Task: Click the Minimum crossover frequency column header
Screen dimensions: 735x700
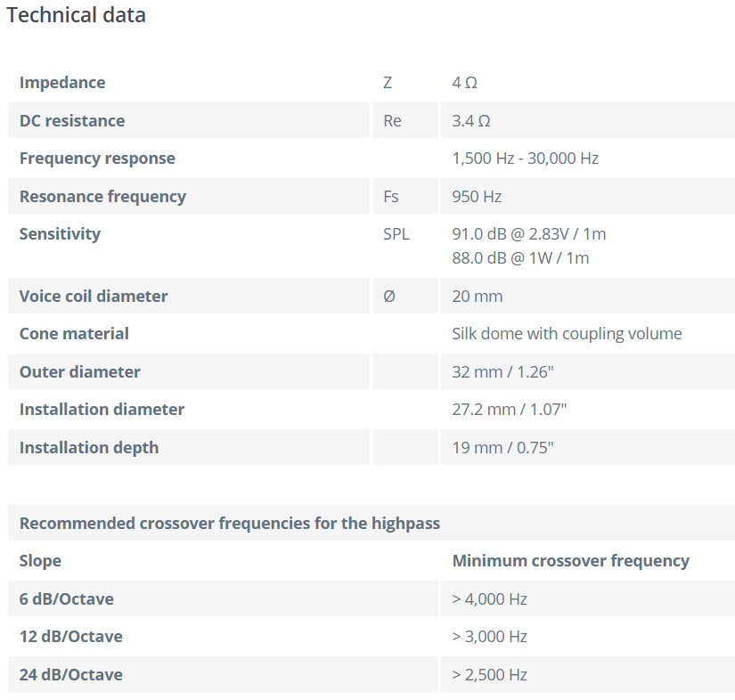Action: pos(570,561)
